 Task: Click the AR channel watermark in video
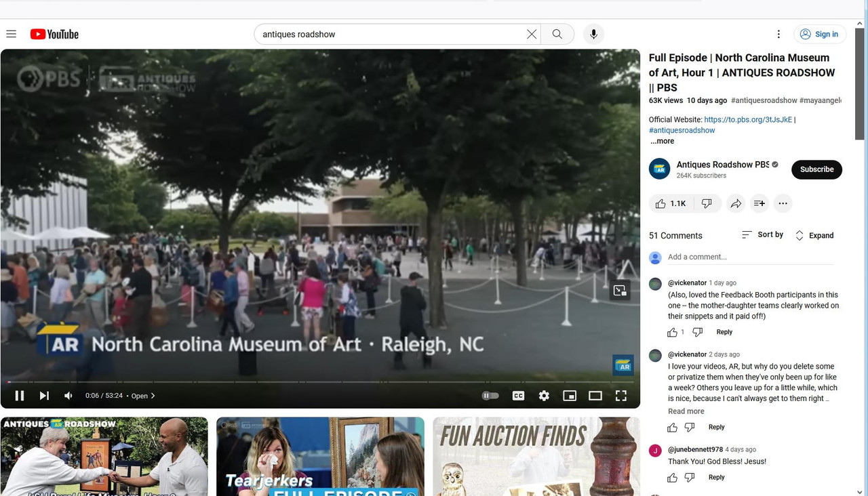coord(623,365)
